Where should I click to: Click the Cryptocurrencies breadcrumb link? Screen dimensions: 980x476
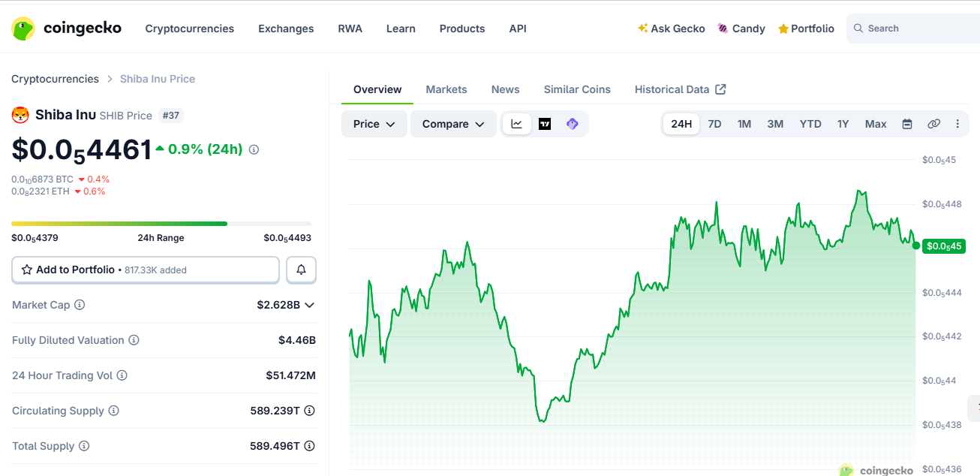point(55,79)
